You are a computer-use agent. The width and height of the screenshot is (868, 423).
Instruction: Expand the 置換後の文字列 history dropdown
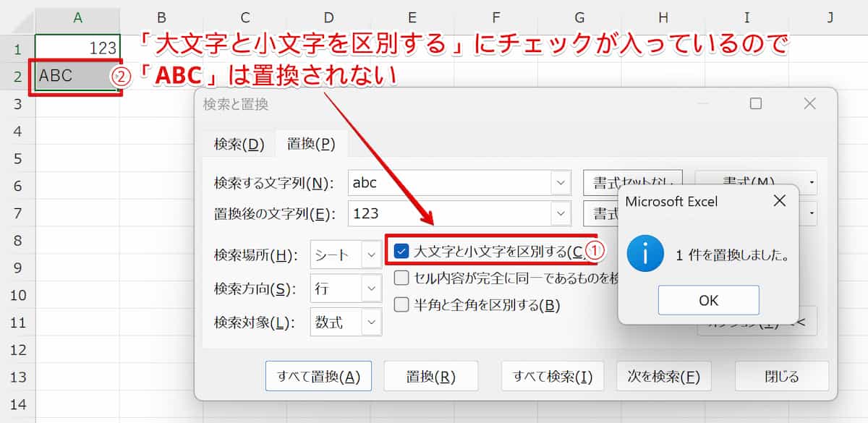(x=562, y=213)
